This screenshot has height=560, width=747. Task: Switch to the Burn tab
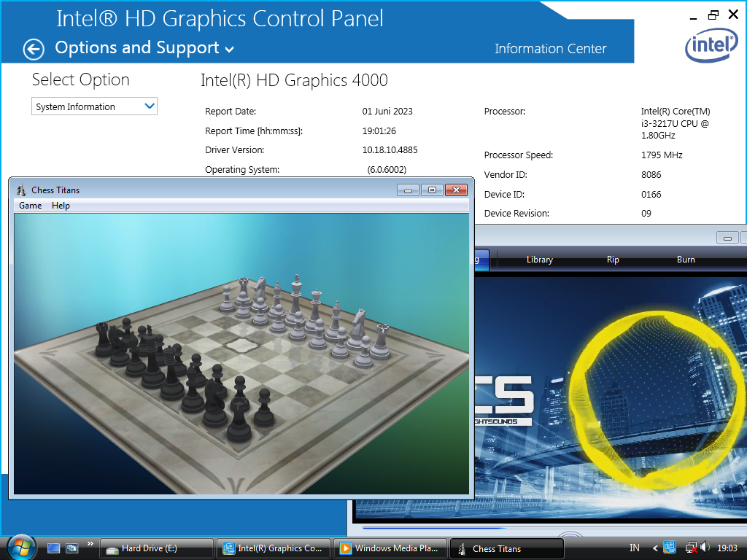click(686, 260)
